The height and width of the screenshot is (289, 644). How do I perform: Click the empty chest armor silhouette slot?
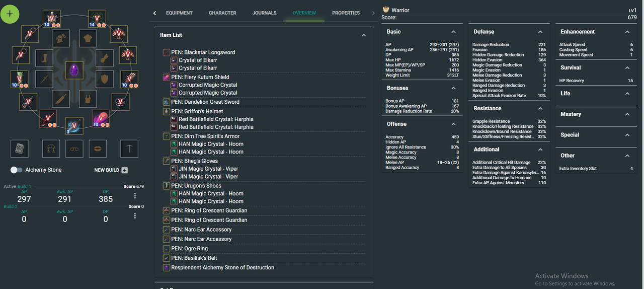(x=88, y=38)
